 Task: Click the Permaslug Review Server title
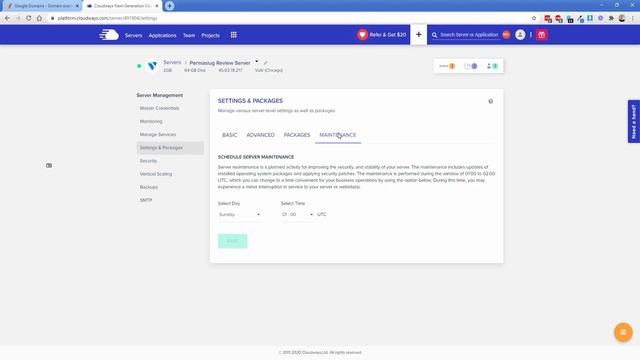pyautogui.click(x=220, y=63)
